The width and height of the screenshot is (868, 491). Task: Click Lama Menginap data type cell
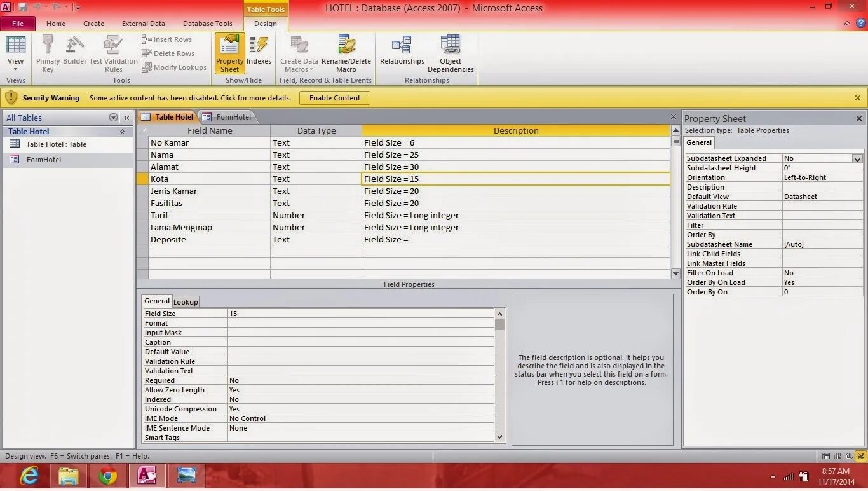click(x=316, y=227)
